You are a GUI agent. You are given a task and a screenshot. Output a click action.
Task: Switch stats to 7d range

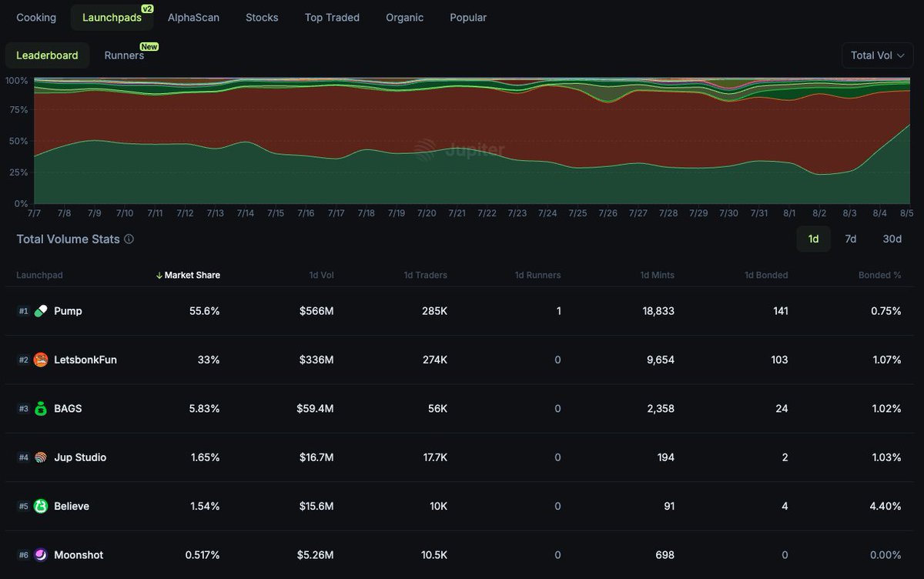tap(851, 239)
